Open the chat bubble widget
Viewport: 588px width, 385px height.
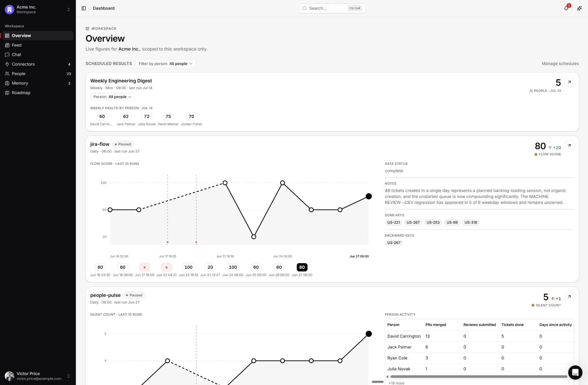tap(575, 372)
